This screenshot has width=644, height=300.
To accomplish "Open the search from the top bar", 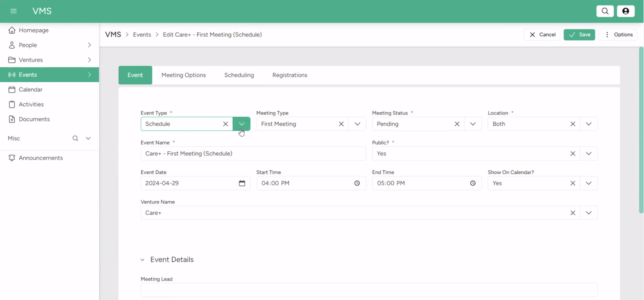I will point(605,11).
